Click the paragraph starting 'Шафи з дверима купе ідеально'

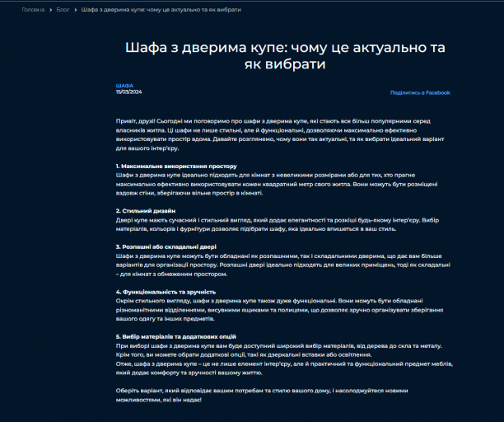point(277,184)
